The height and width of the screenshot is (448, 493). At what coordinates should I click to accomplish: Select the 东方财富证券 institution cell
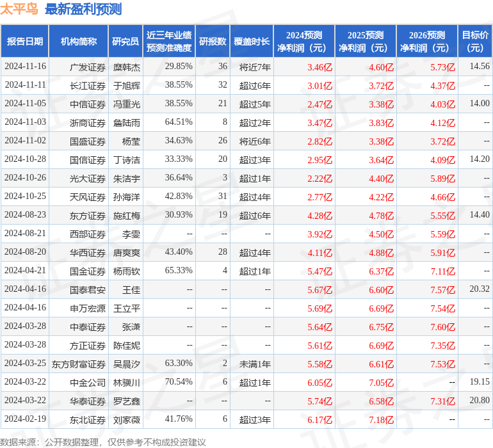tap(79, 364)
